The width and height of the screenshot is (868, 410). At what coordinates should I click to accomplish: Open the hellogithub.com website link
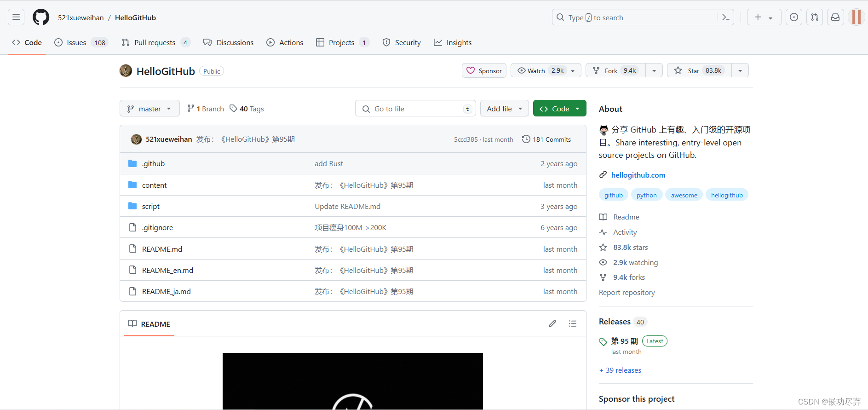click(x=638, y=175)
